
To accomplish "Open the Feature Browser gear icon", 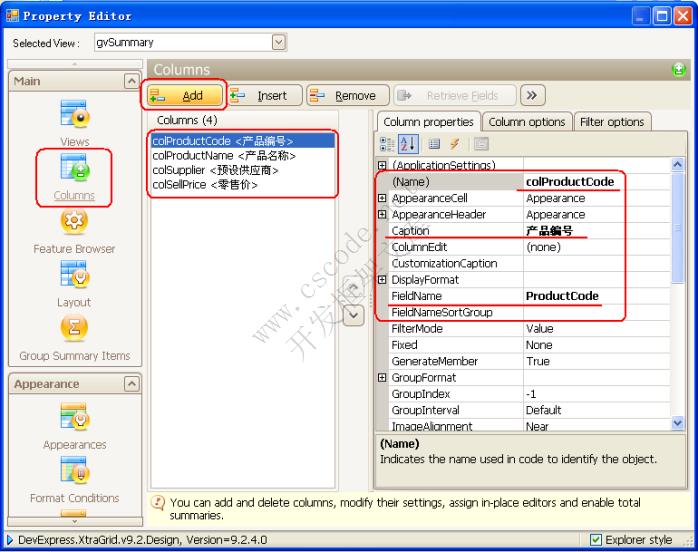I will tap(75, 222).
